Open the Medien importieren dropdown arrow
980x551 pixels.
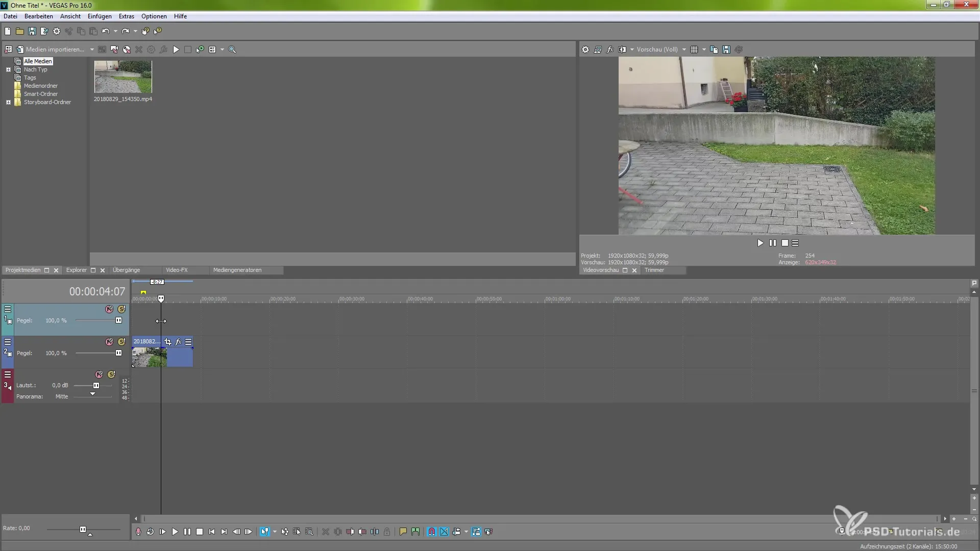coord(92,49)
